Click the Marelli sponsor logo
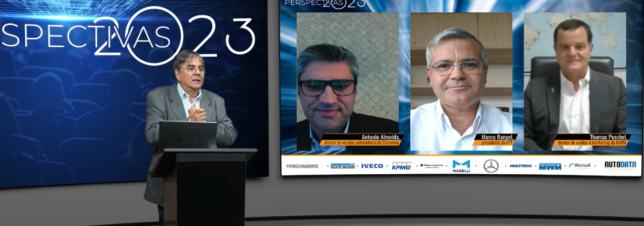The image size is (644, 226). 461,166
